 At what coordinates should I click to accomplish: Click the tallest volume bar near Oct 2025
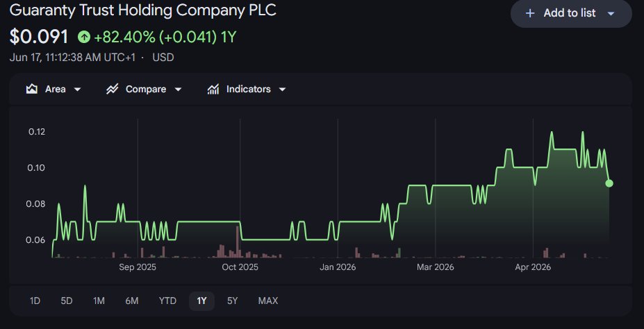tap(238, 242)
